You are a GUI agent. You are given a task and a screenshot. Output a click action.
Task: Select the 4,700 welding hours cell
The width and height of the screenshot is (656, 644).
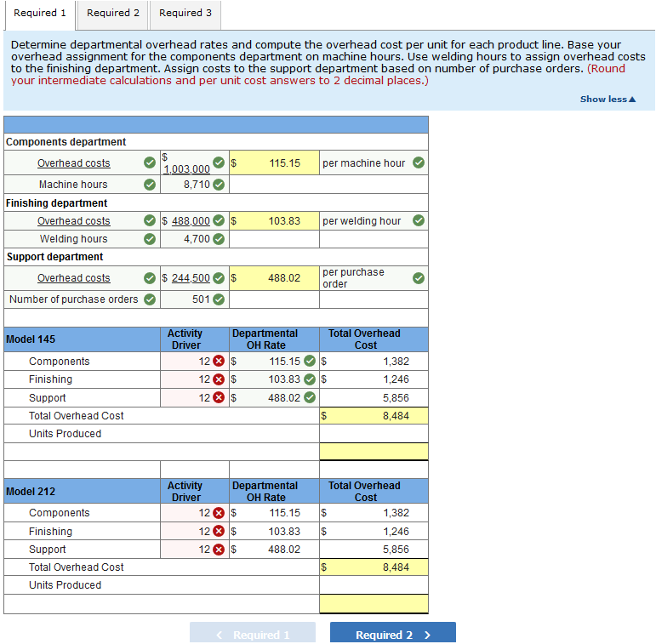[195, 239]
